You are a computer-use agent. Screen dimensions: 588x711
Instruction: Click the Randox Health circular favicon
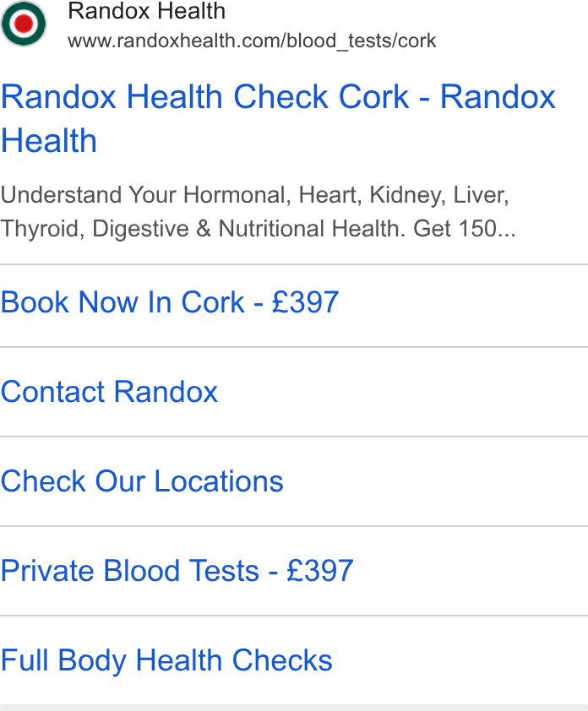24,24
